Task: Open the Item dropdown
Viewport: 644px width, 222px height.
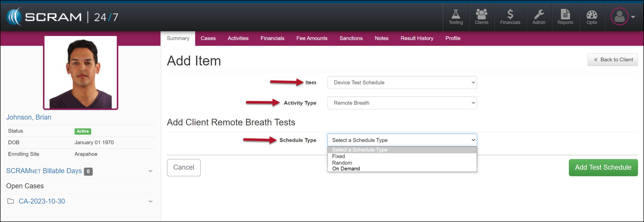Action: 402,83
